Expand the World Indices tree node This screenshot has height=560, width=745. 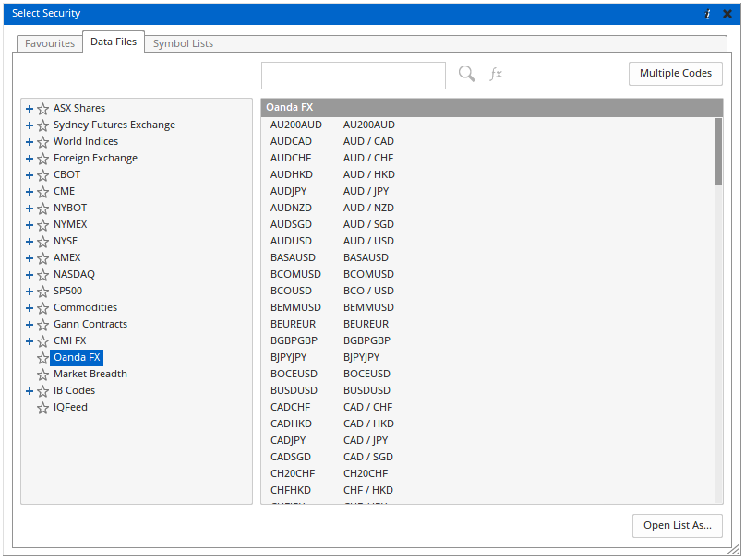tap(30, 142)
